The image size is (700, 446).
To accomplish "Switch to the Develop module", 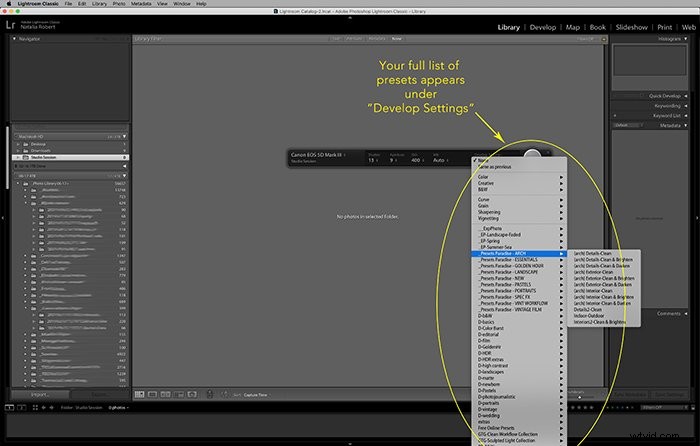I will coord(542,27).
